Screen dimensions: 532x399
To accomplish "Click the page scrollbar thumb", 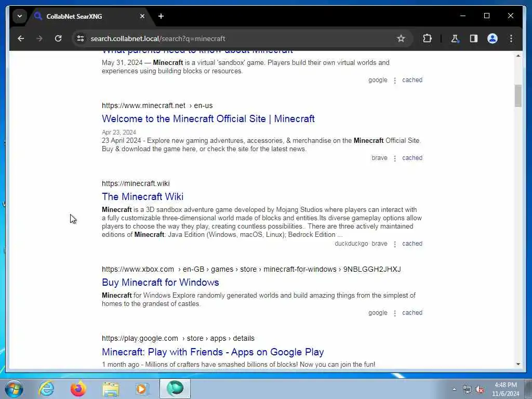I will pos(518,96).
